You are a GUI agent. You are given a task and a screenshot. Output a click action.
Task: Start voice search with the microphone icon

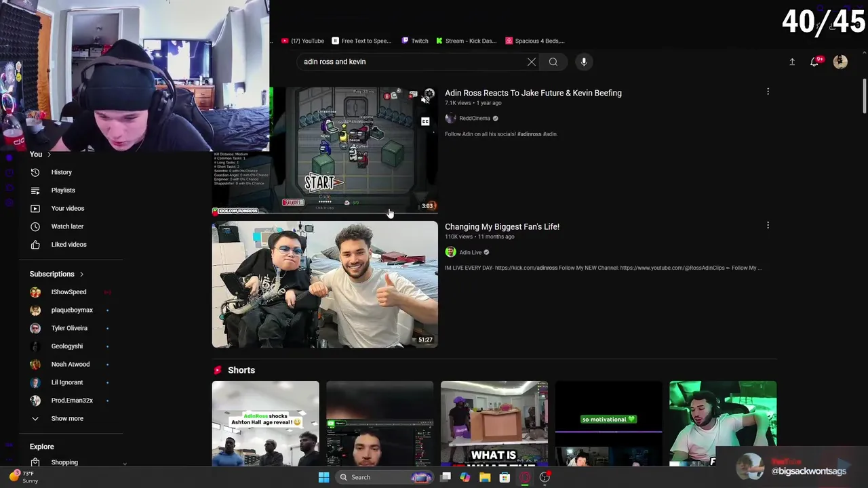[584, 62]
